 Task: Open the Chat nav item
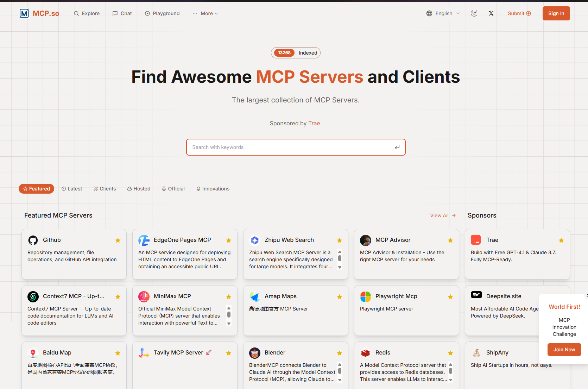[x=122, y=13]
